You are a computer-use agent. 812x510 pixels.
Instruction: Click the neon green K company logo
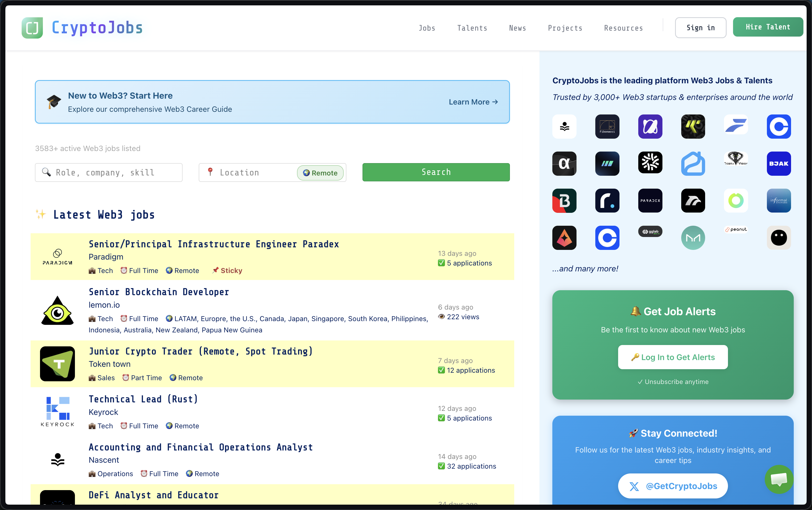[x=693, y=127]
